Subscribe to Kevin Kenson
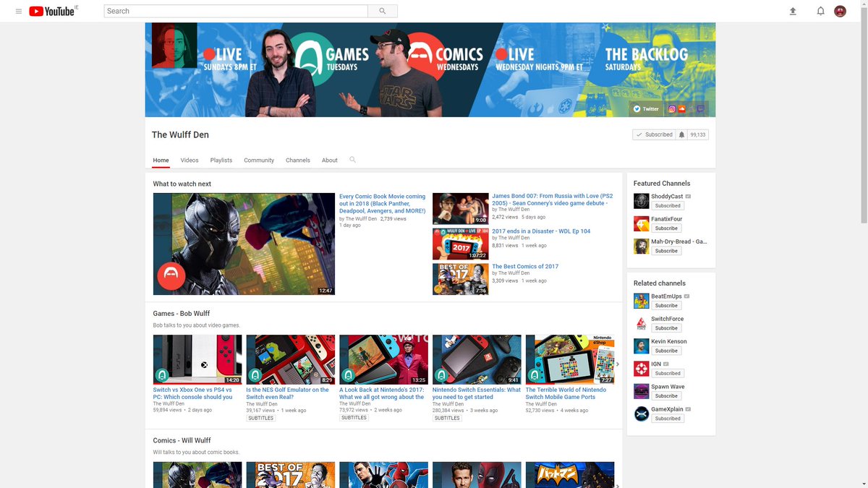The width and height of the screenshot is (868, 488). click(x=666, y=351)
